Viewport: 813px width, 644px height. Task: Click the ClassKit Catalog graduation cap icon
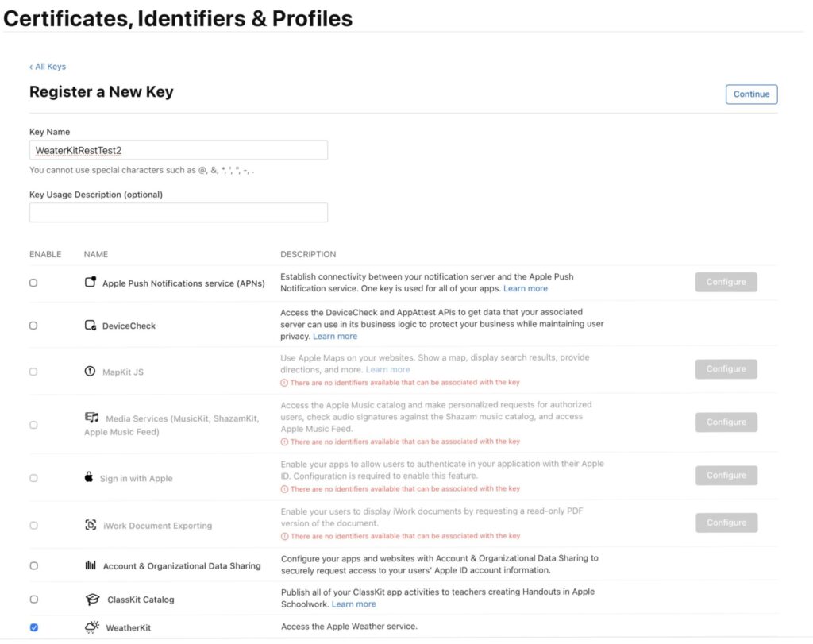92,600
